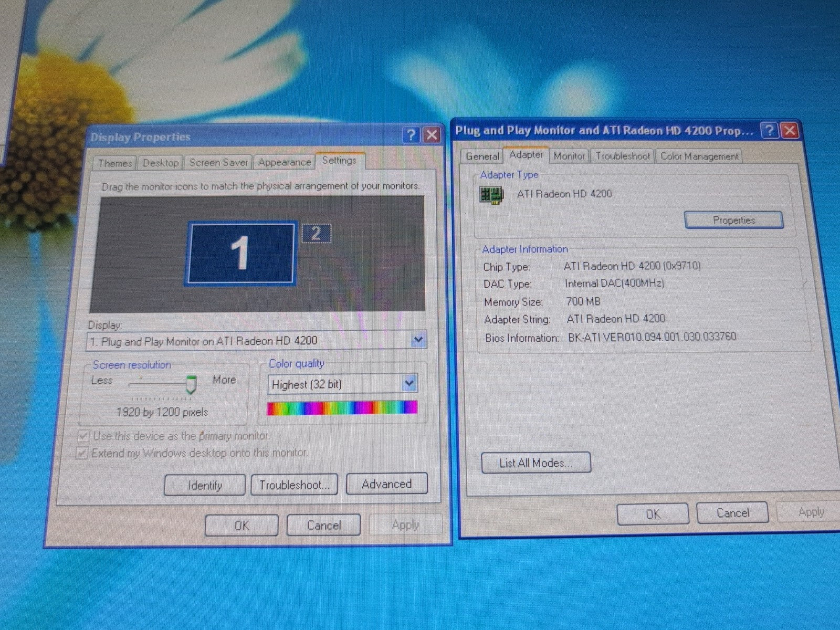Select monitor 1 icon in display arrangement

(240, 253)
